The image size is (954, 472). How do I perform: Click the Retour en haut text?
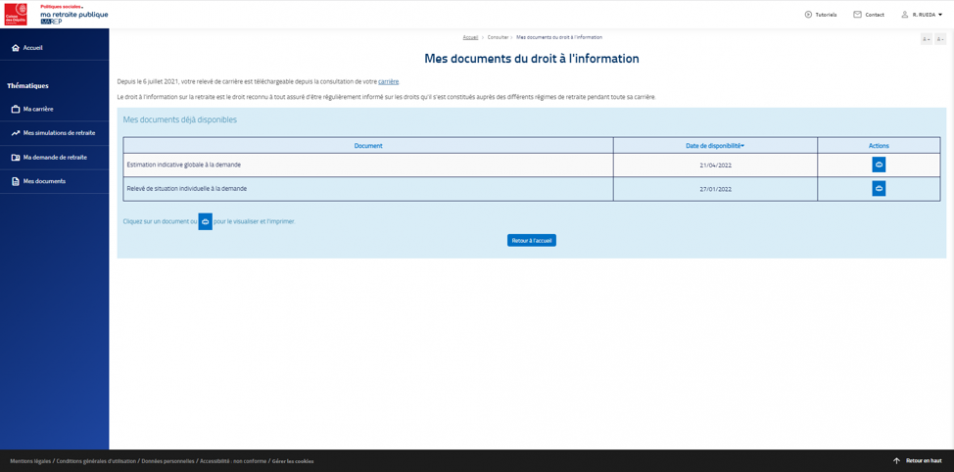click(924, 461)
